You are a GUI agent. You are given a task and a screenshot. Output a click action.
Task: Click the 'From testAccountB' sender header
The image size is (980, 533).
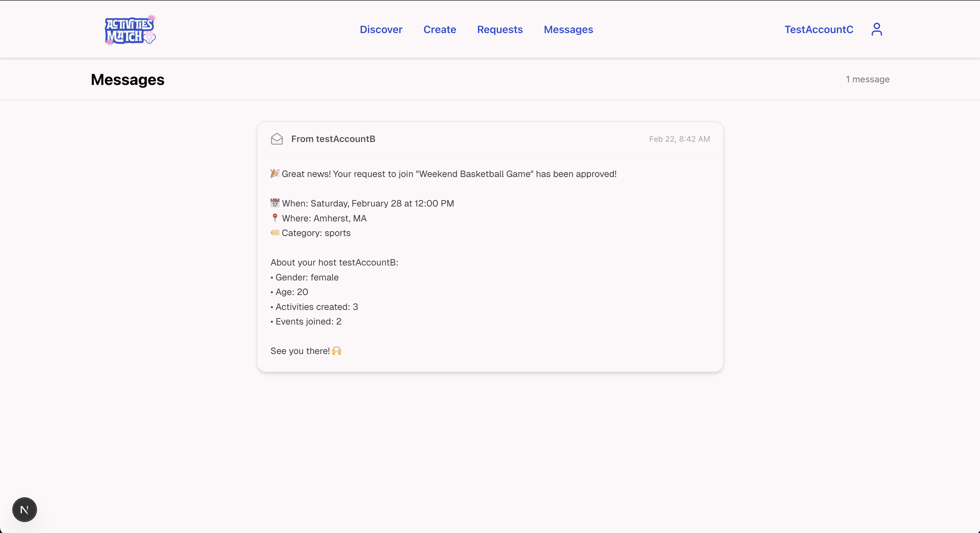[333, 139]
